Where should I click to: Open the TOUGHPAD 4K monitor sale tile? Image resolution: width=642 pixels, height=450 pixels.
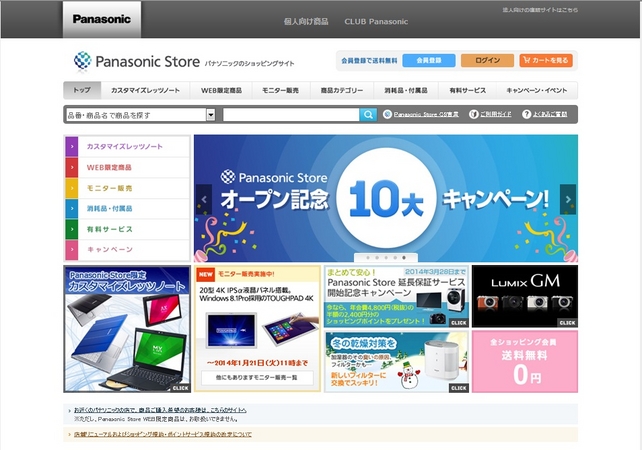pyautogui.click(x=257, y=329)
